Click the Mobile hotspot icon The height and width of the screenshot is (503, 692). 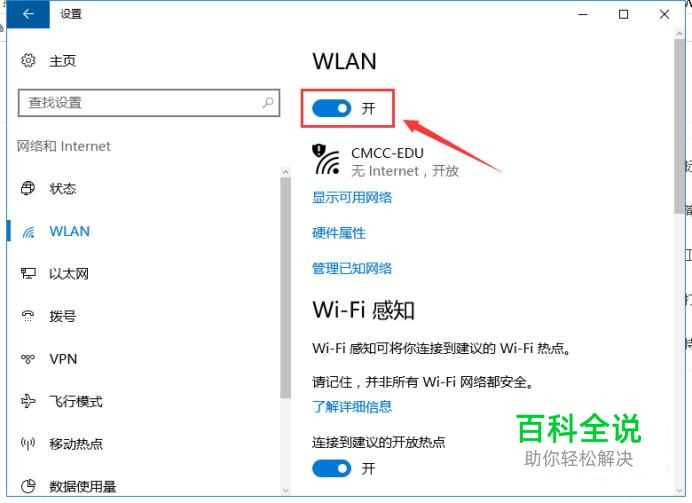click(x=28, y=443)
